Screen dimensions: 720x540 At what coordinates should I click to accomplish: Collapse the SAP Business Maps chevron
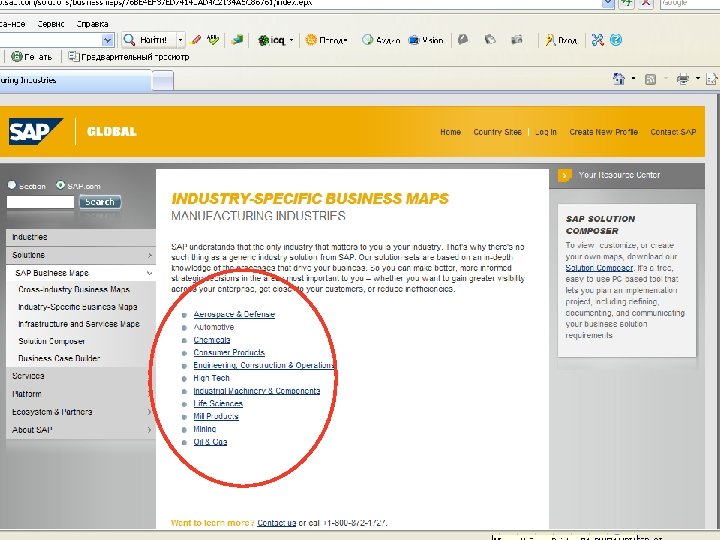tap(149, 273)
